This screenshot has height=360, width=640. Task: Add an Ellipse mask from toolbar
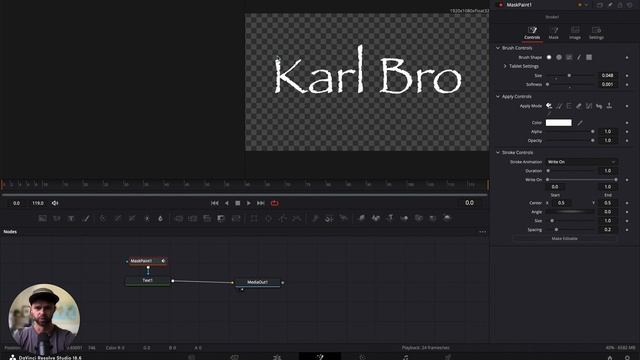(x=268, y=218)
